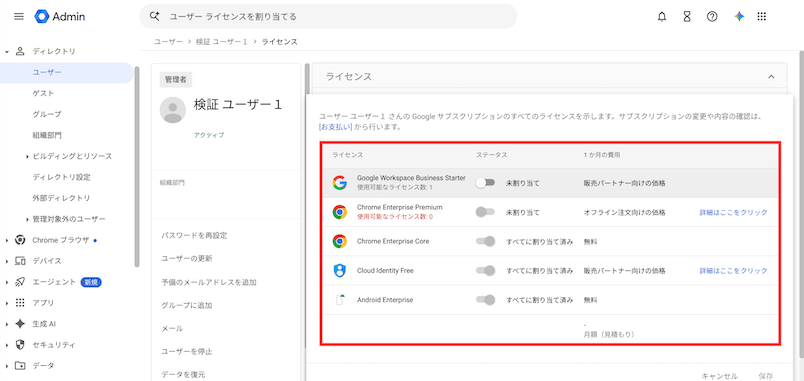Click the left sidebar scrollbar
The height and width of the screenshot is (381, 804).
pyautogui.click(x=136, y=167)
